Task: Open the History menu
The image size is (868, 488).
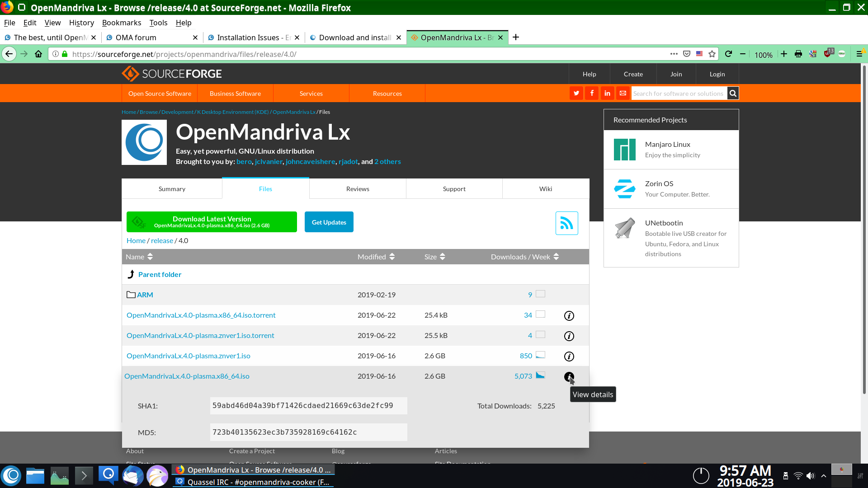Action: click(x=81, y=23)
